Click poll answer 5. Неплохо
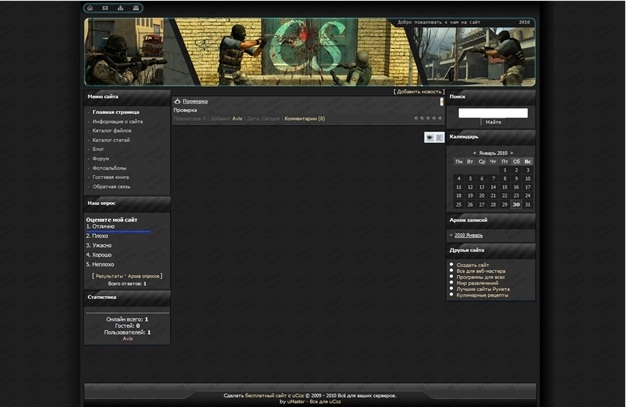Screen dimensions: 626x407 100,264
